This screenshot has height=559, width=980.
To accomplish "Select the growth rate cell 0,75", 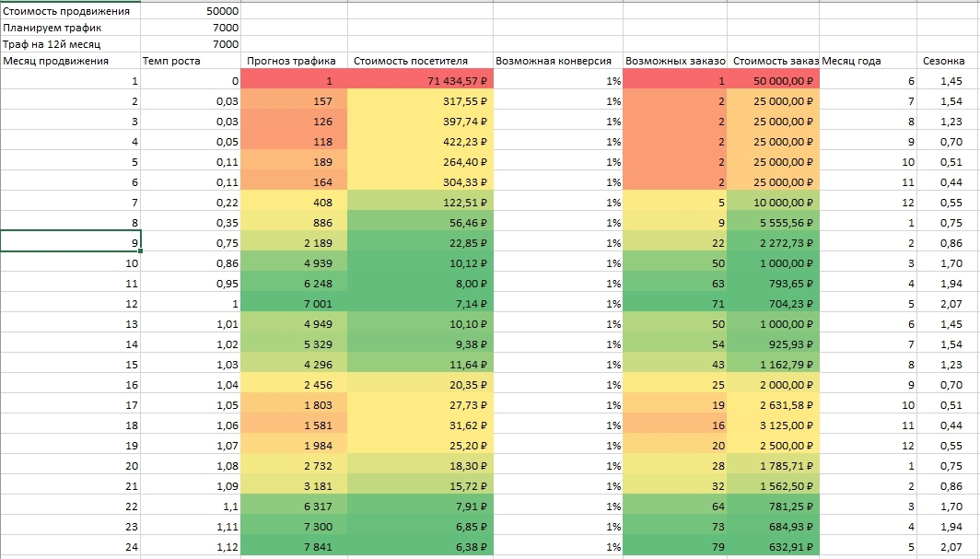I will 190,243.
